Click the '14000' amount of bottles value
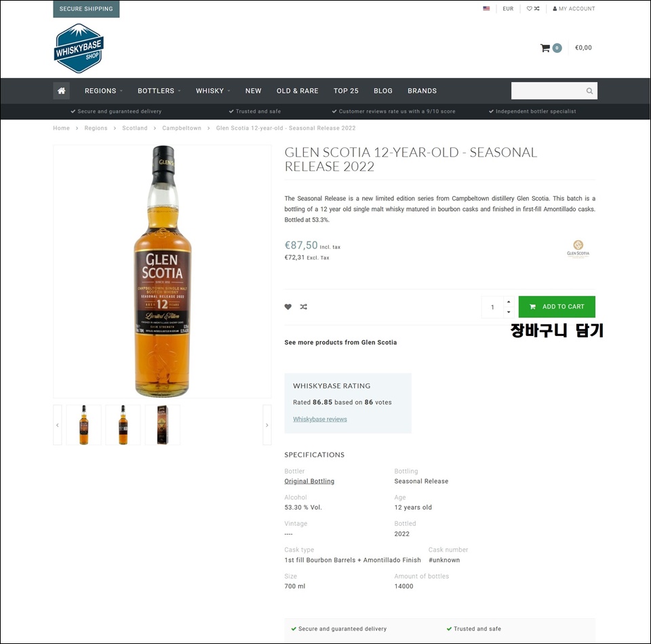 (404, 586)
